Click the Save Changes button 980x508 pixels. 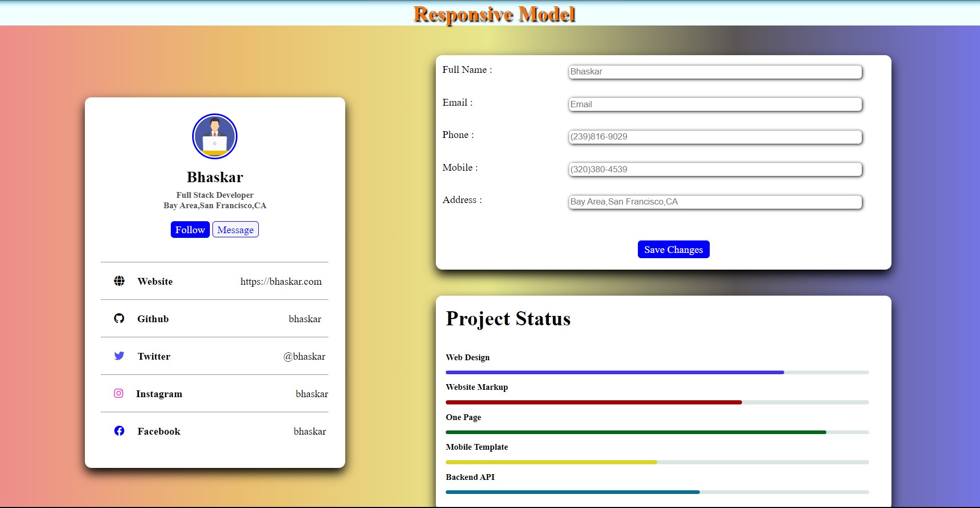673,249
